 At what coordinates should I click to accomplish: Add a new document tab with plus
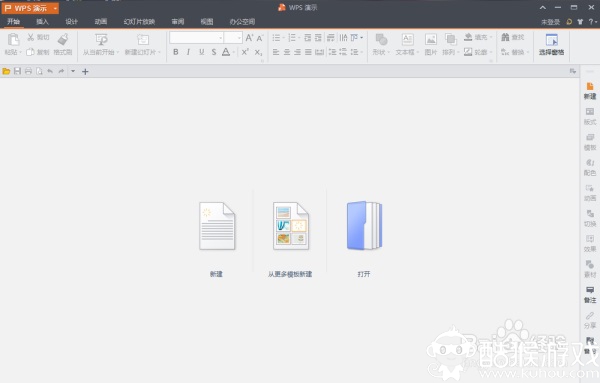pos(85,72)
